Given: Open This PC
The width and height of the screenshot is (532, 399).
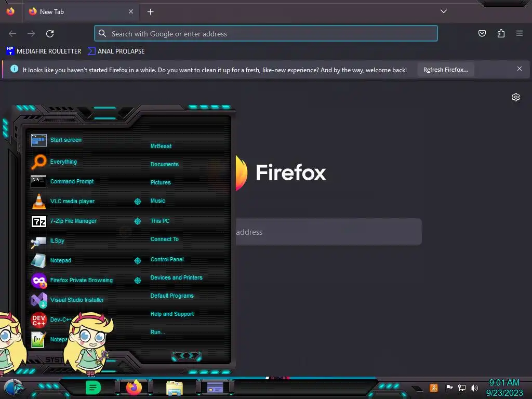Looking at the screenshot, I should 160,221.
